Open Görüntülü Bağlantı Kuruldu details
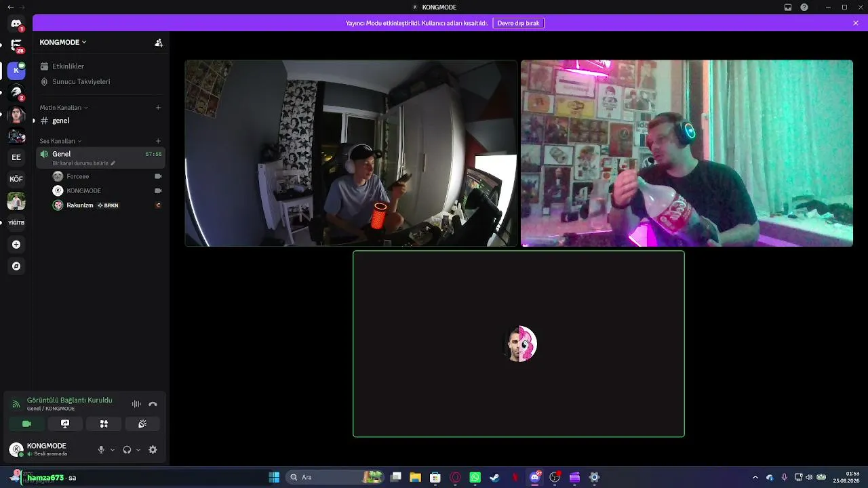868x488 pixels. 70,400
